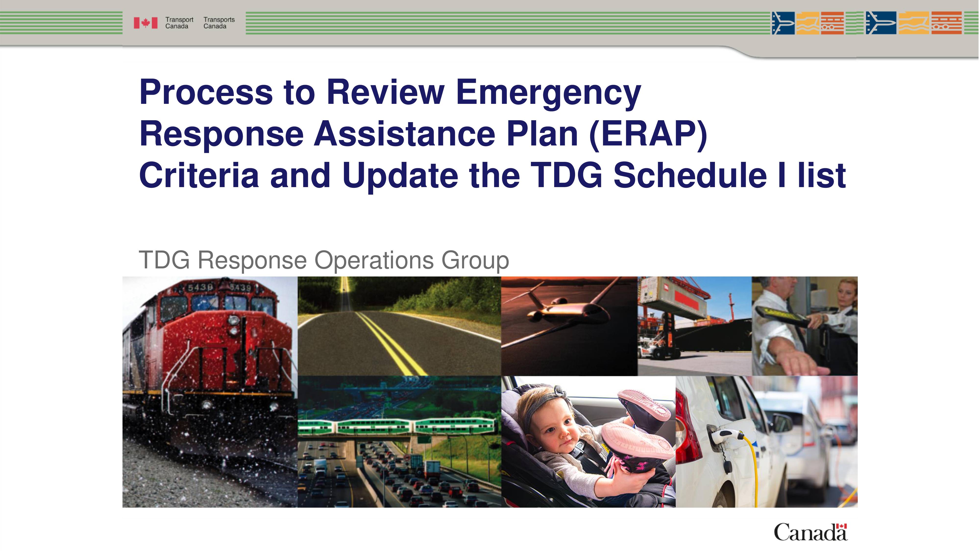Click the first yellow ship icon

pos(808,23)
